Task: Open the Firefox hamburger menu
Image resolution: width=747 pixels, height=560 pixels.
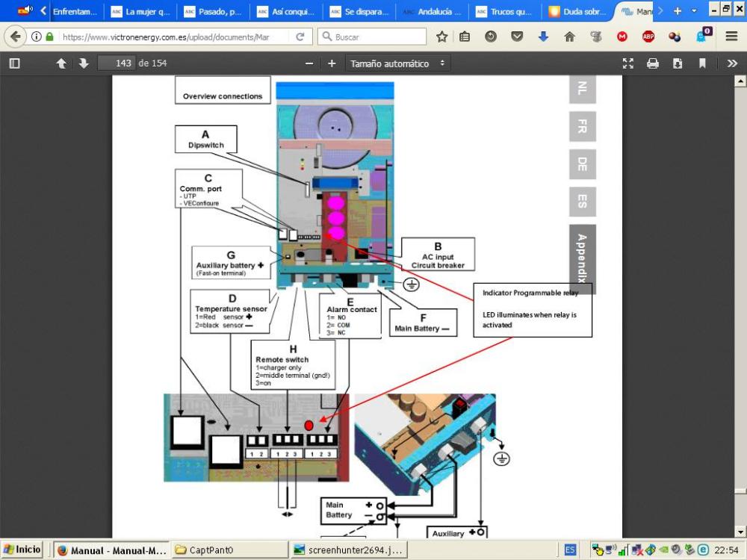Action: (732, 37)
